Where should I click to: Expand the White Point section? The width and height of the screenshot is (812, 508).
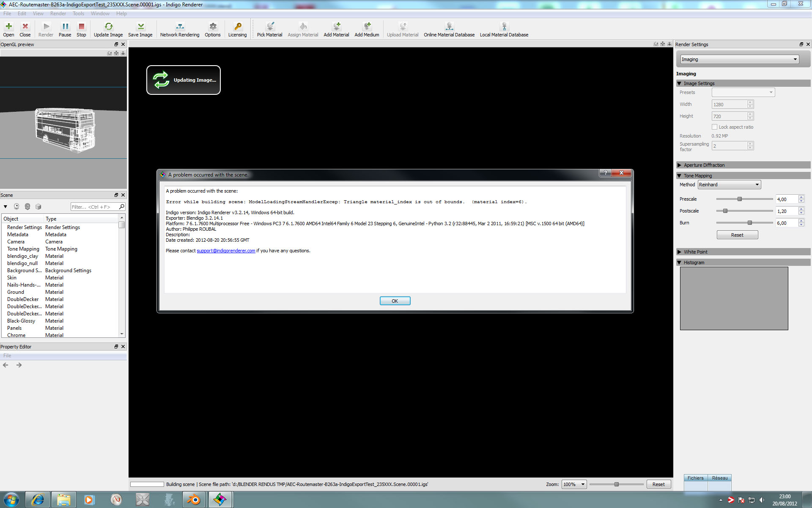679,252
